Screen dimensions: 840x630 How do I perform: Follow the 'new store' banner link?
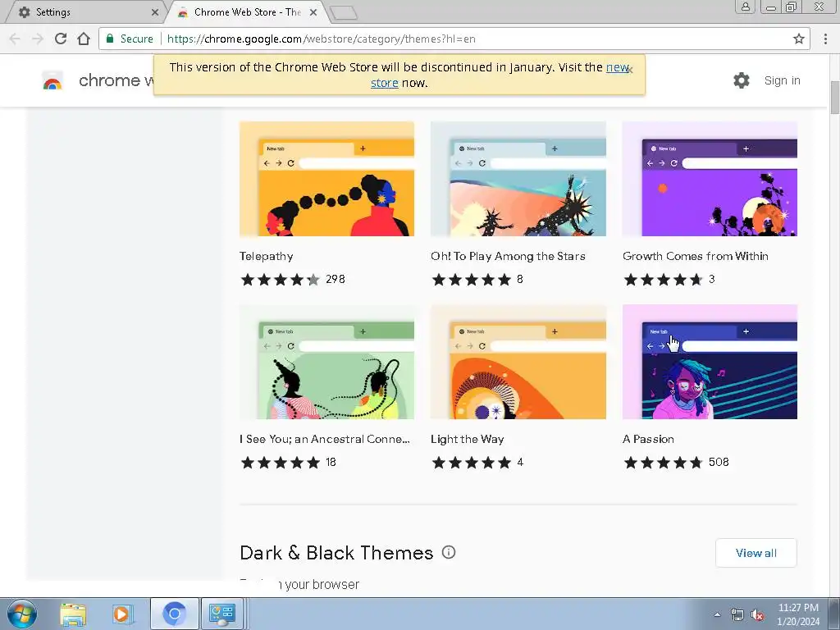pyautogui.click(x=617, y=67)
